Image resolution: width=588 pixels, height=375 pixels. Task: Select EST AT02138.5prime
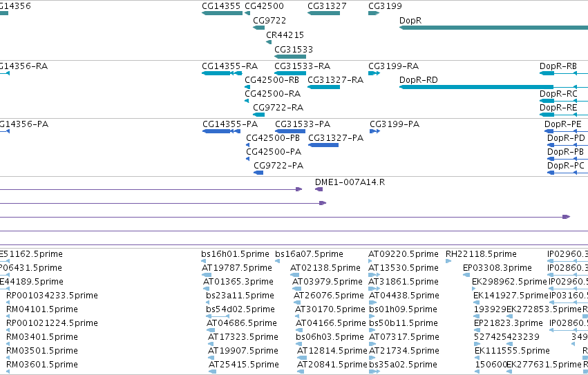(295, 275)
